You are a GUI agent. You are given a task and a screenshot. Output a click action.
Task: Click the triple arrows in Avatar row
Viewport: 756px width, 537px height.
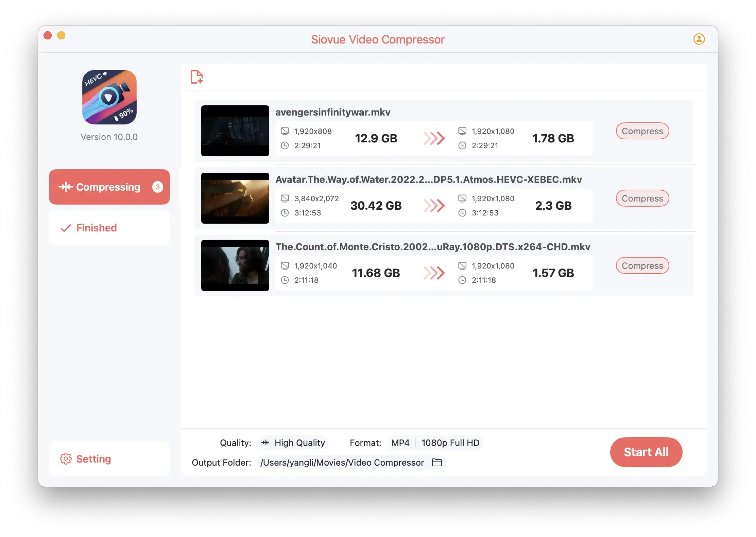(434, 206)
